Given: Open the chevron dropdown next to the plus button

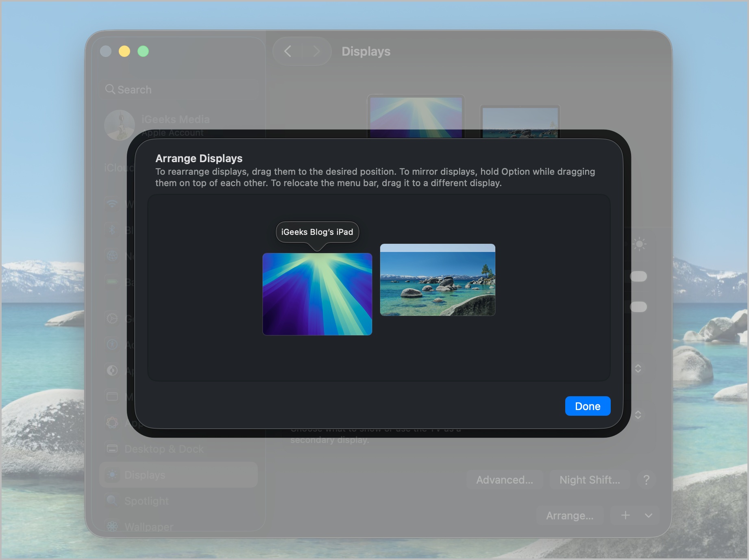Looking at the screenshot, I should [648, 515].
